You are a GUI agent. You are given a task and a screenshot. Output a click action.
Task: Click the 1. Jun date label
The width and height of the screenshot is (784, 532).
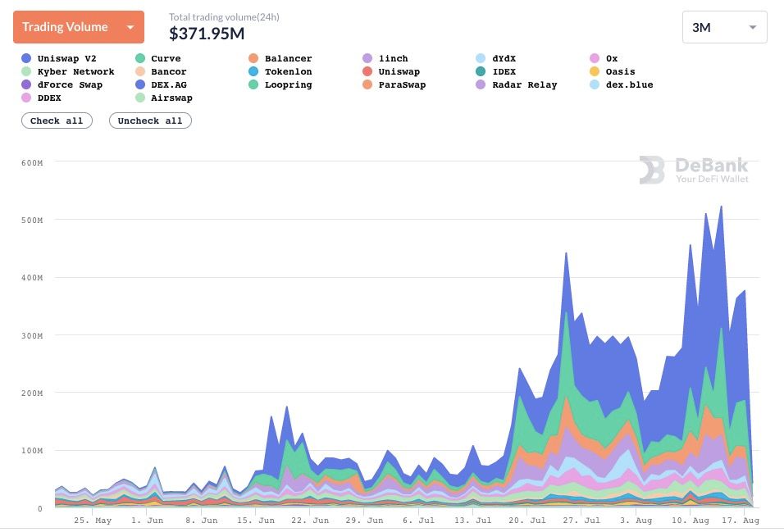147,520
